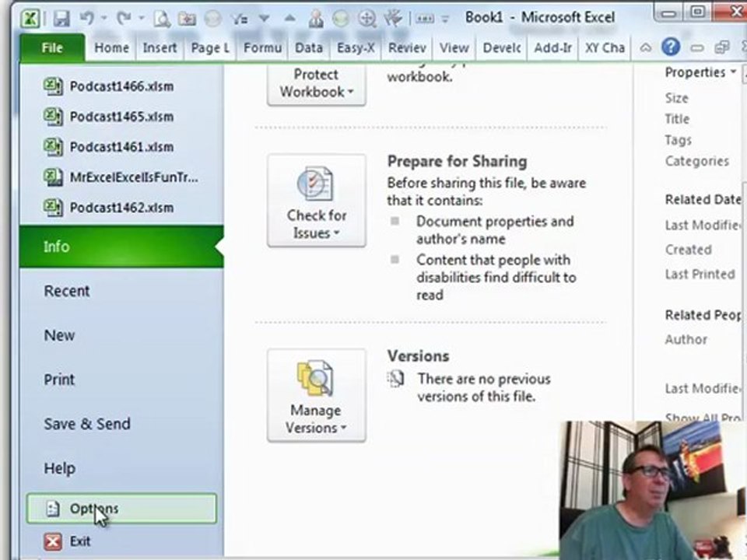747x560 pixels.
Task: Click the folder icon in quick access toolbar
Action: pyautogui.click(x=187, y=19)
